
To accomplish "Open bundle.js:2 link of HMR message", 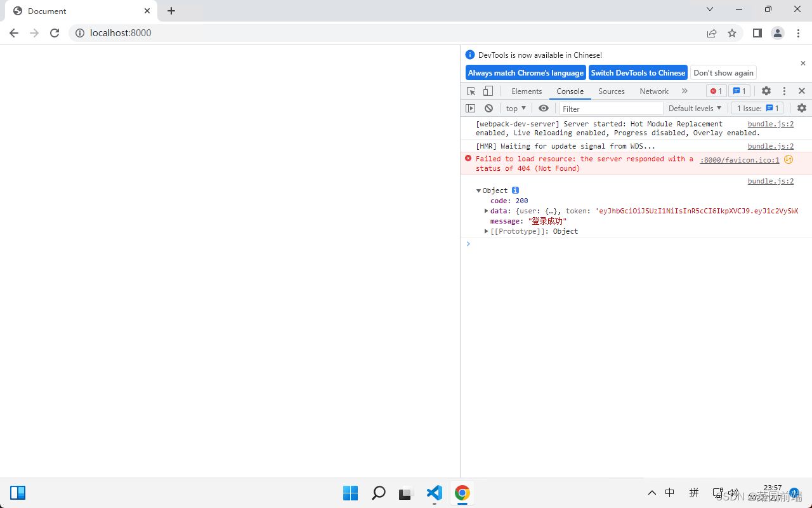I will (x=771, y=147).
